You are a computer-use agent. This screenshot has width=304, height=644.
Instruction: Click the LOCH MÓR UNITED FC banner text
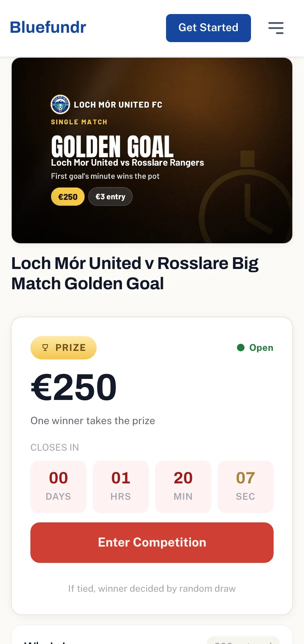pyautogui.click(x=118, y=105)
